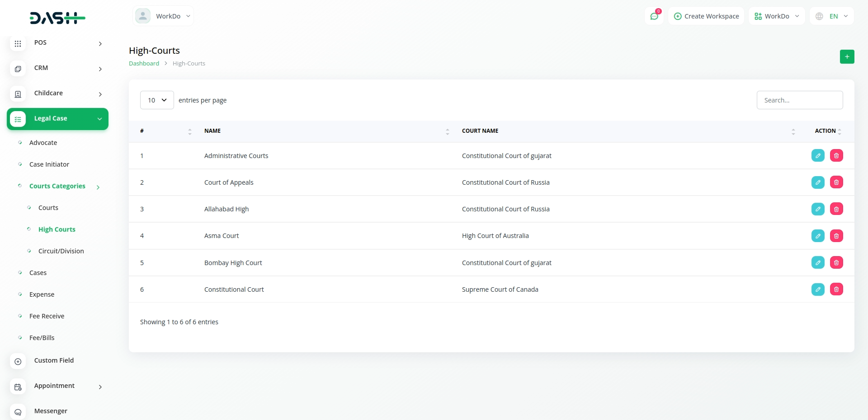Viewport: 868px width, 420px height.
Task: Follow the Dashboard breadcrumb link
Action: click(144, 64)
